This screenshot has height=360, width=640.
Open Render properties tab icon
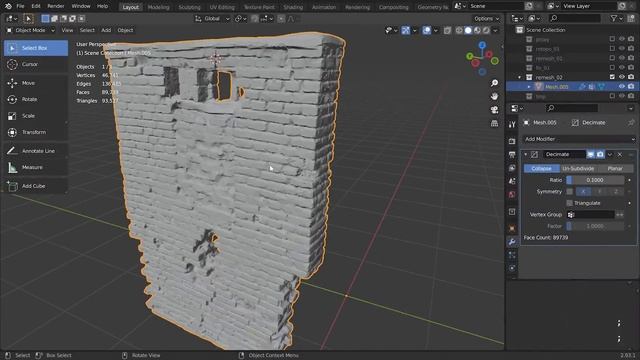pyautogui.click(x=512, y=141)
